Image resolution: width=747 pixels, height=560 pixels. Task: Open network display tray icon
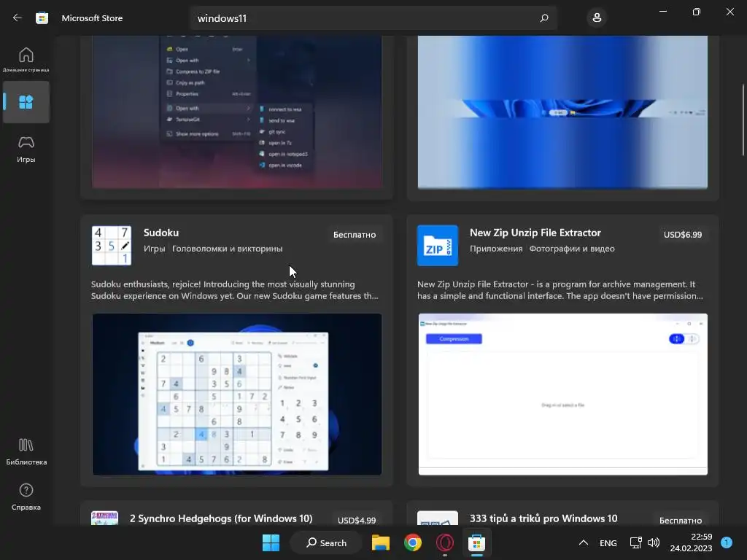pyautogui.click(x=636, y=542)
